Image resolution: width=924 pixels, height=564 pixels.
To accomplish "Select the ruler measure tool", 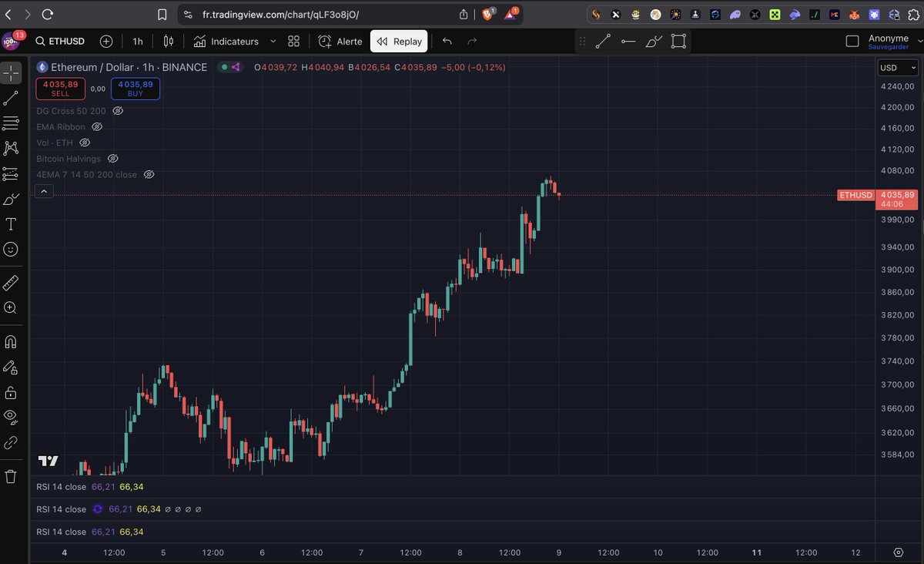I will (11, 282).
